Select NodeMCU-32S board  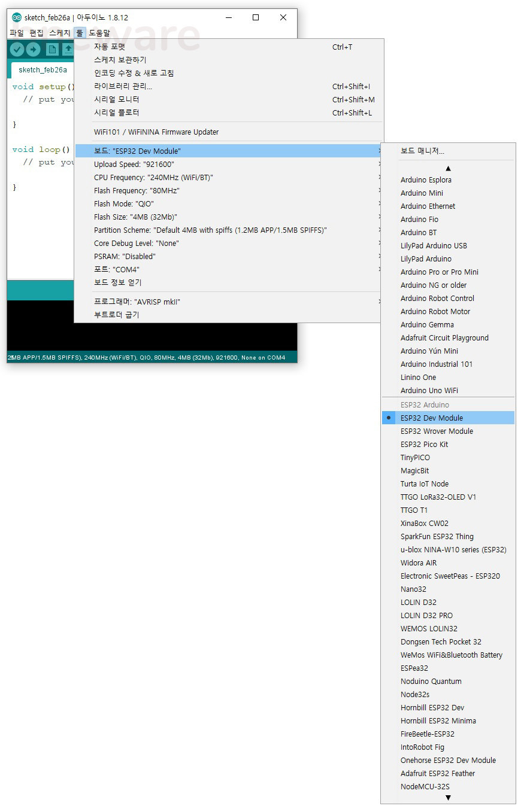point(448,786)
